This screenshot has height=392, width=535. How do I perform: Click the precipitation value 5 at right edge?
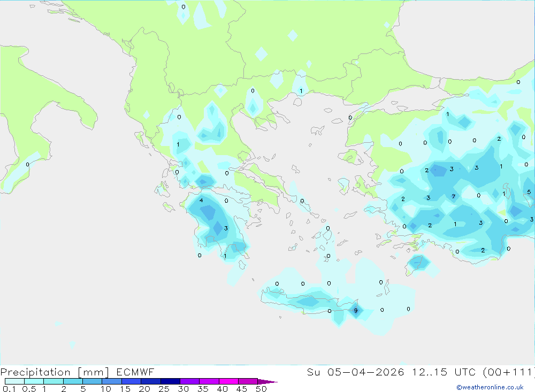tap(529, 192)
